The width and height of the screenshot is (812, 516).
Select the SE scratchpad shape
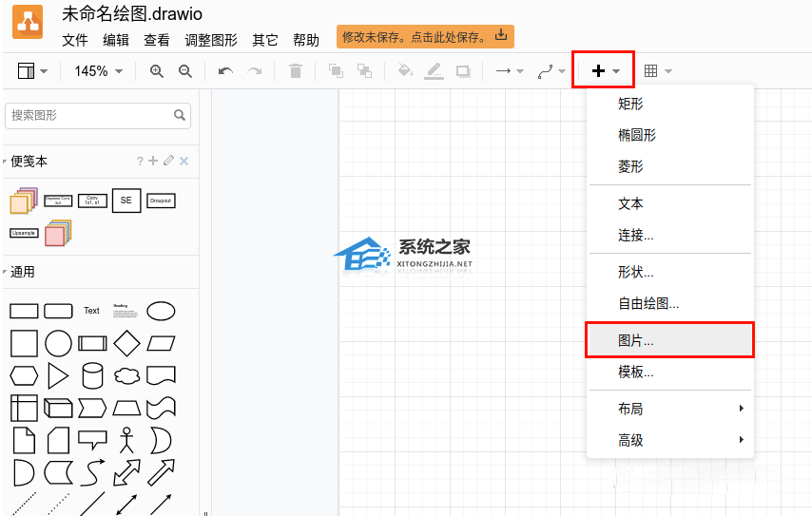click(x=126, y=201)
